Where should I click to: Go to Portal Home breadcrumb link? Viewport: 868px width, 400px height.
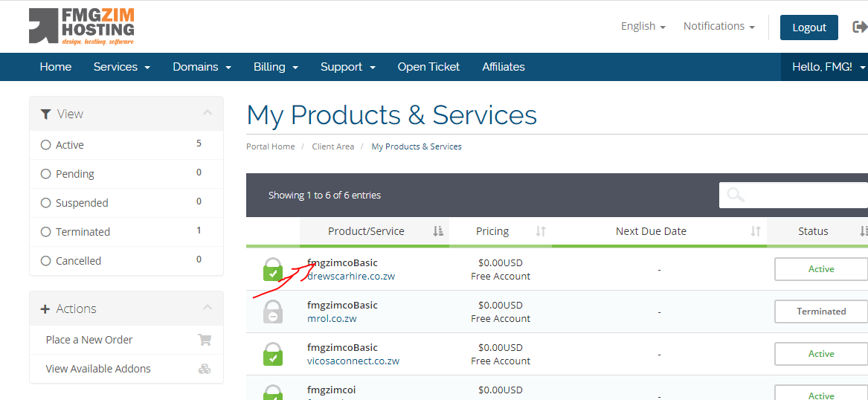(x=271, y=146)
